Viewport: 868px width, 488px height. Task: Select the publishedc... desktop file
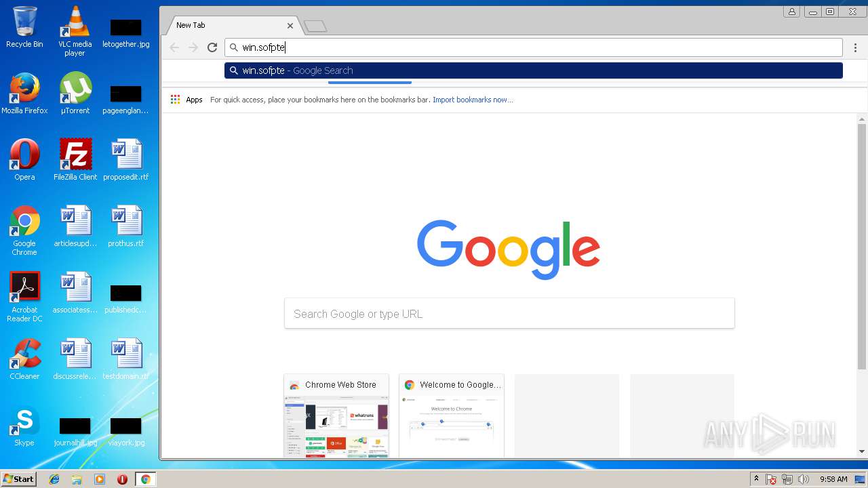coord(125,298)
